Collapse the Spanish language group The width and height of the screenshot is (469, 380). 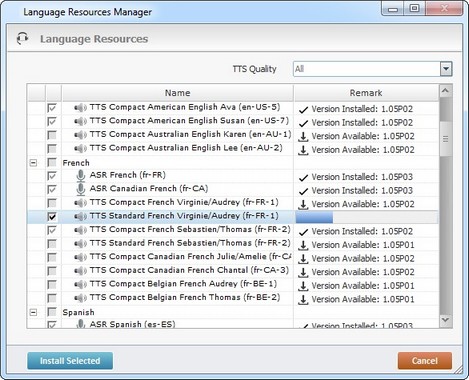tap(33, 313)
